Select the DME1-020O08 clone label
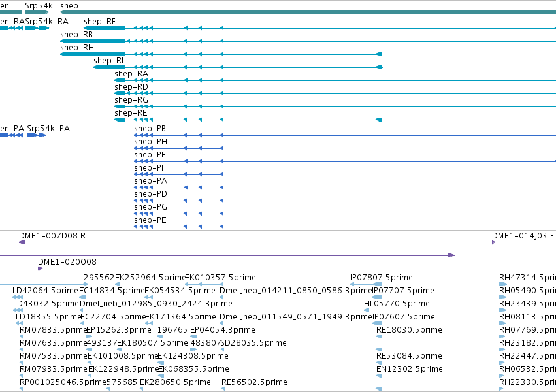The width and height of the screenshot is (556, 392). [x=67, y=262]
